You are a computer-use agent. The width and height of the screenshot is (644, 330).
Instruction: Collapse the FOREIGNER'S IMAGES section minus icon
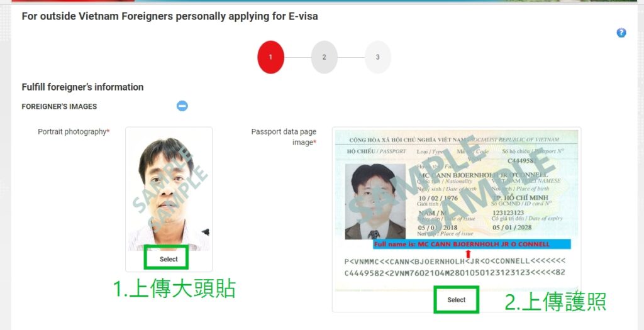(x=182, y=106)
